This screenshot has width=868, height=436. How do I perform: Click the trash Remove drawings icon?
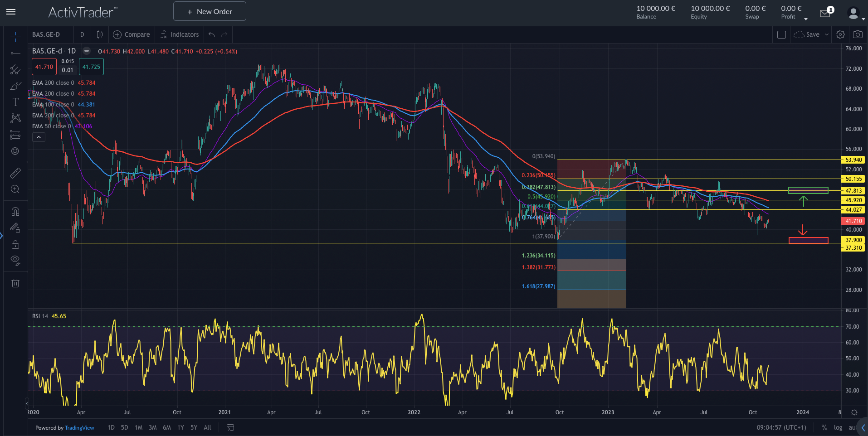point(15,283)
